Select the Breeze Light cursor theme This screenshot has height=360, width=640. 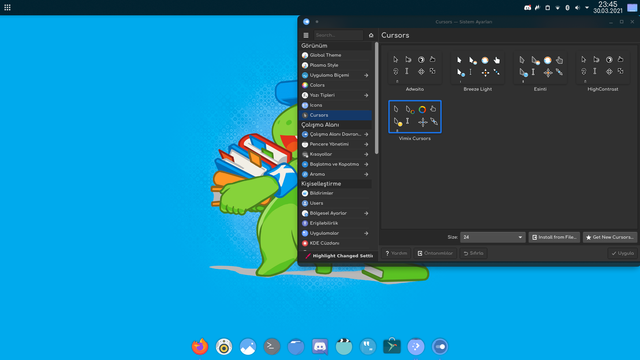pyautogui.click(x=478, y=72)
